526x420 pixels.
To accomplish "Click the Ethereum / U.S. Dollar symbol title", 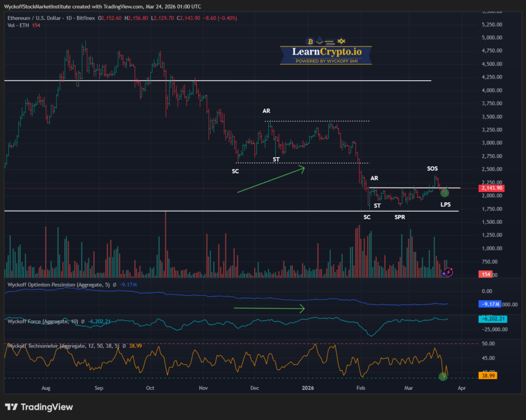I will pos(31,17).
